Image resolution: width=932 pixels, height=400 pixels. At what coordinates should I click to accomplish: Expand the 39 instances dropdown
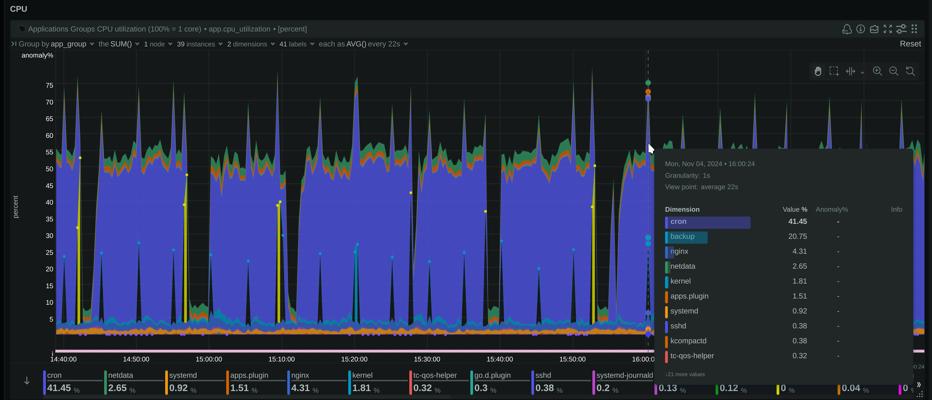[x=194, y=44]
